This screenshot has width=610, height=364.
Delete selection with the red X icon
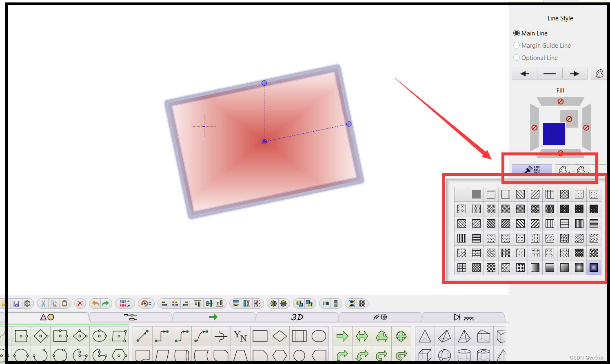click(x=80, y=304)
